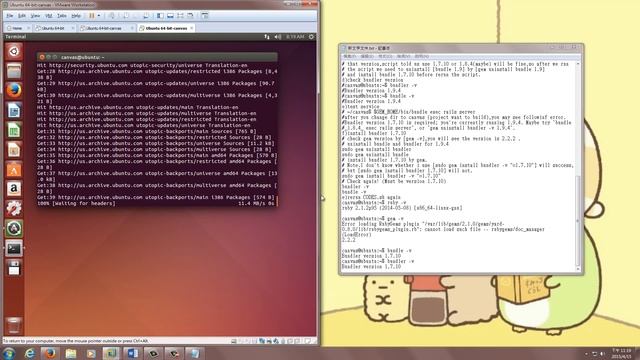Open the Ubuntu session gear menu
Screen dimensions: 640x360
[x=311, y=37]
